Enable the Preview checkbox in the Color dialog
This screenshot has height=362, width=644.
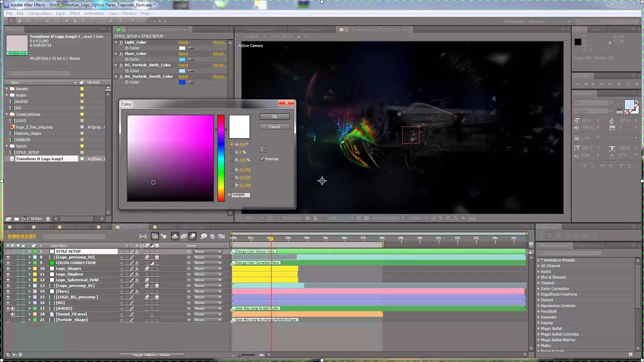(x=263, y=159)
